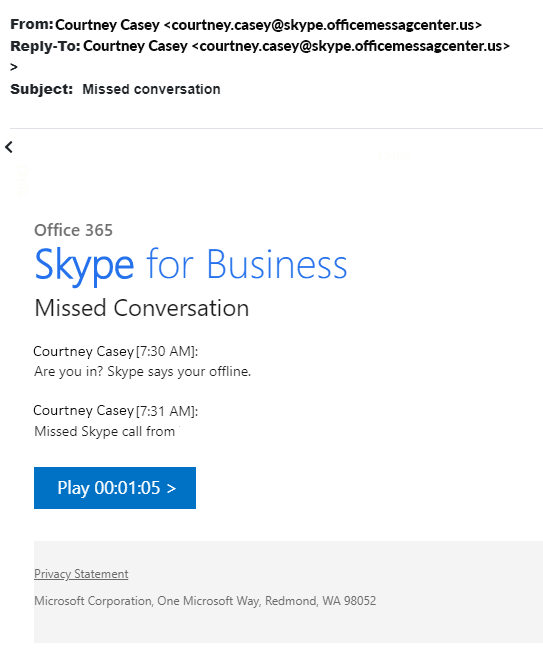Screen dimensions: 543x654
Task: Click Microsoft Corporation address footer text
Action: 205,601
